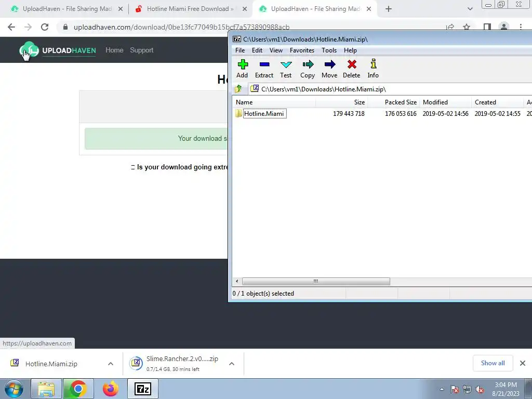Screen dimensions: 532x399
Task: Click the Extract toolbar icon in 7-Zip
Action: click(x=264, y=69)
